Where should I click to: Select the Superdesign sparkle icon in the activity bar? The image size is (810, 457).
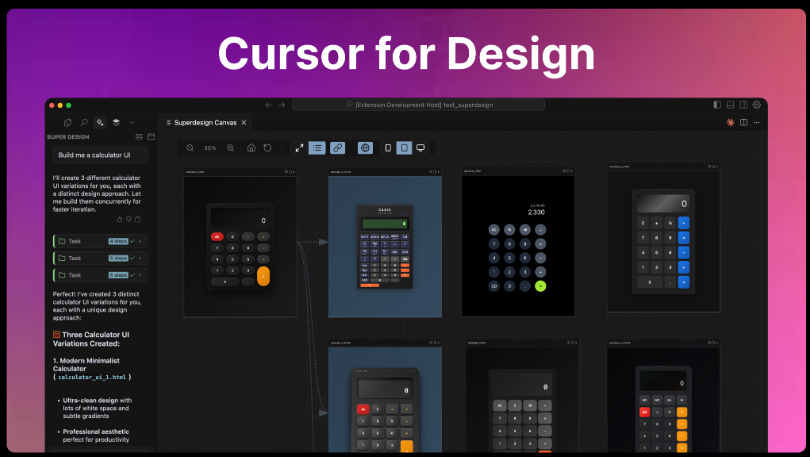coord(100,122)
